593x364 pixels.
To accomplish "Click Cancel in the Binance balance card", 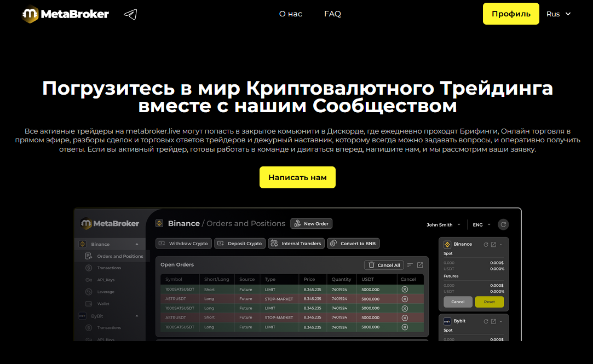I will click(x=458, y=302).
